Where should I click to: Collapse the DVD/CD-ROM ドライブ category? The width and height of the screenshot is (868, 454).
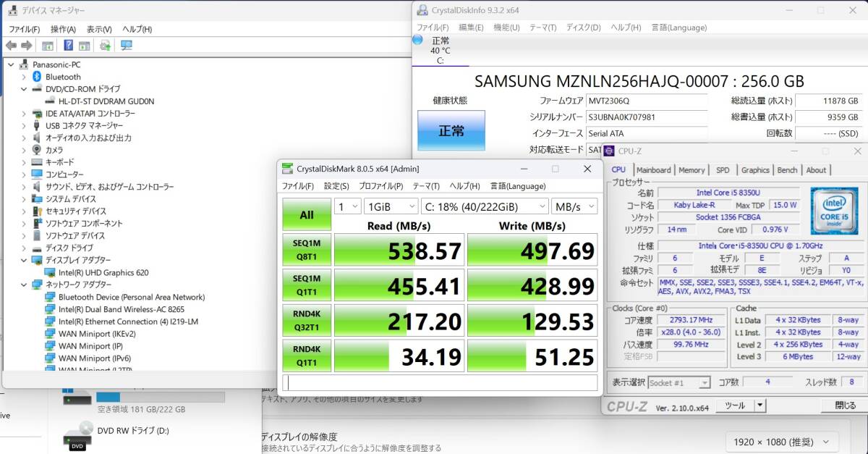(x=24, y=89)
